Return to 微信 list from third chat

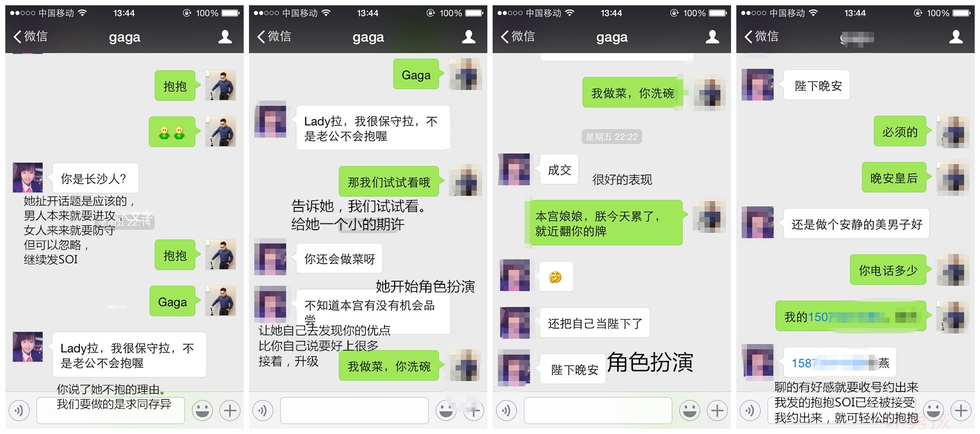click(x=518, y=37)
